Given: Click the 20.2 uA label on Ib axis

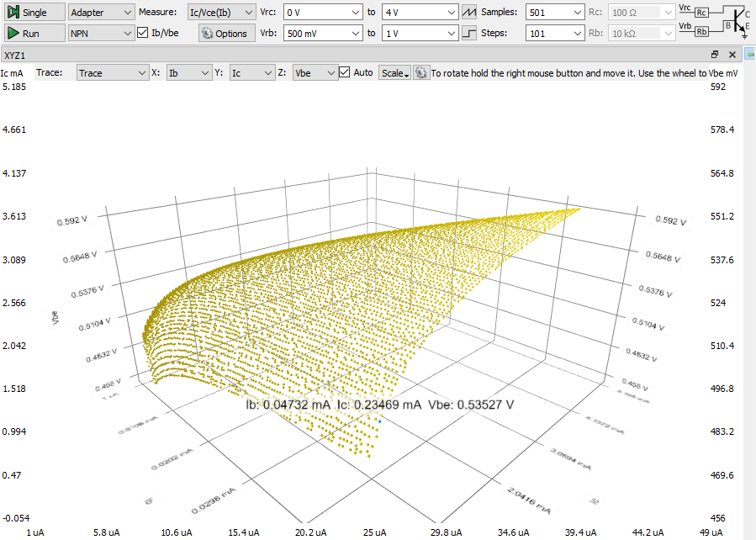Looking at the screenshot, I should click(x=310, y=532).
